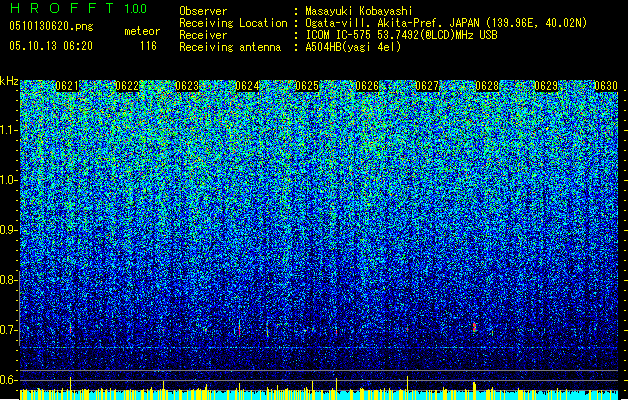Screen dimensions: 629x400
Task: Click the 0628 time marker
Action: [x=487, y=86]
